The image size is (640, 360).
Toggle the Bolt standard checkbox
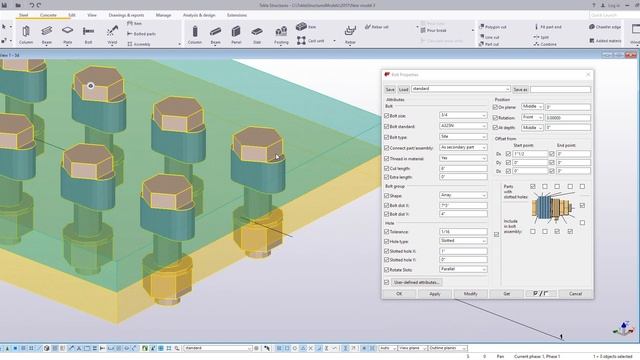click(x=387, y=127)
